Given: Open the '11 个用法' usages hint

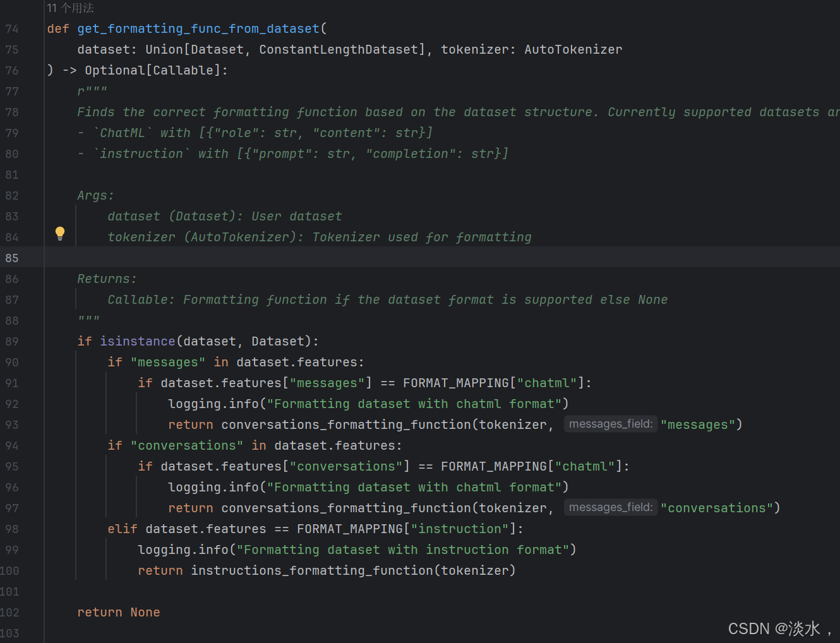Looking at the screenshot, I should coord(70,8).
